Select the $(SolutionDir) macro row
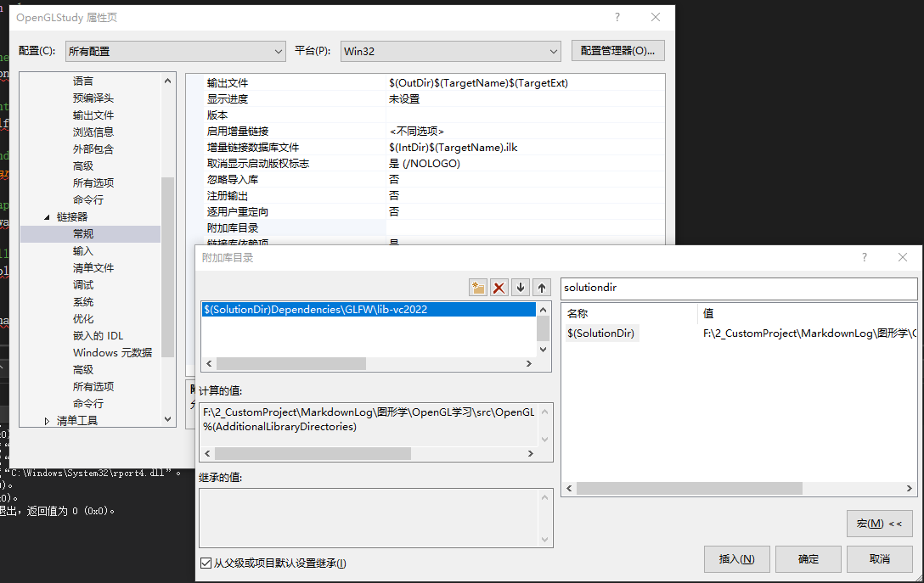 point(601,334)
